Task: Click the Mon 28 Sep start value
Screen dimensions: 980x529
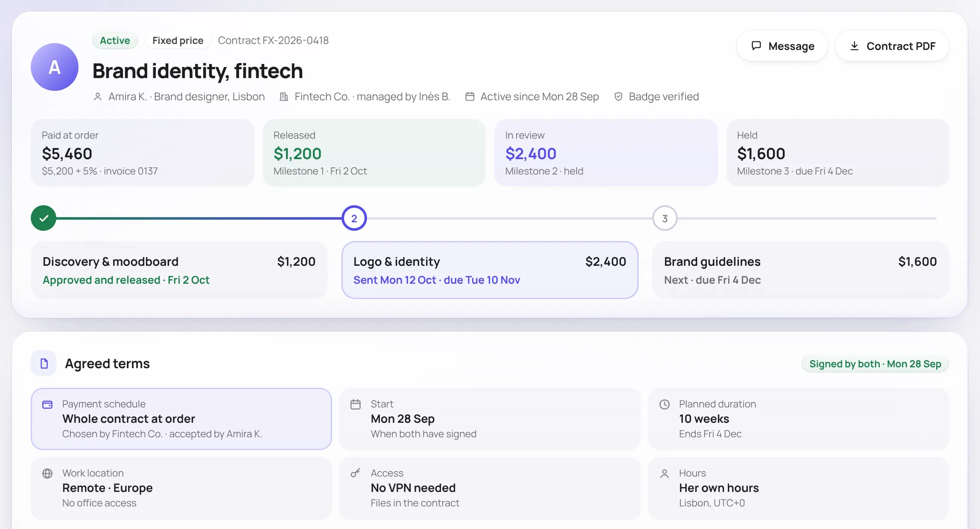Action: [x=403, y=419]
